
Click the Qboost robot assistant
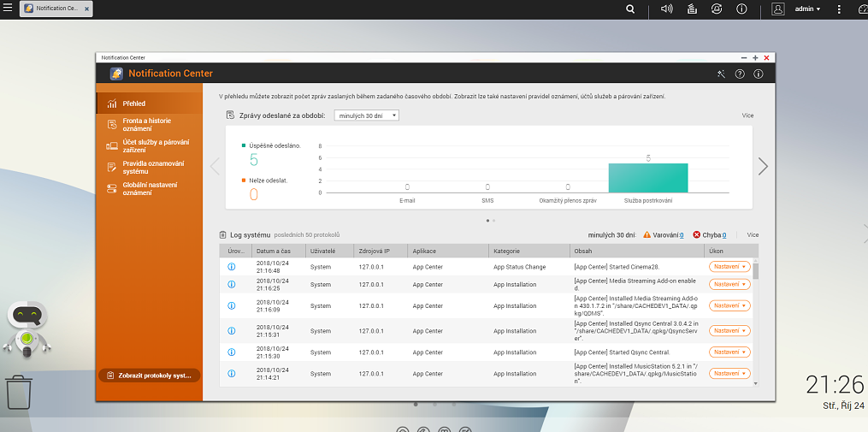tap(27, 328)
